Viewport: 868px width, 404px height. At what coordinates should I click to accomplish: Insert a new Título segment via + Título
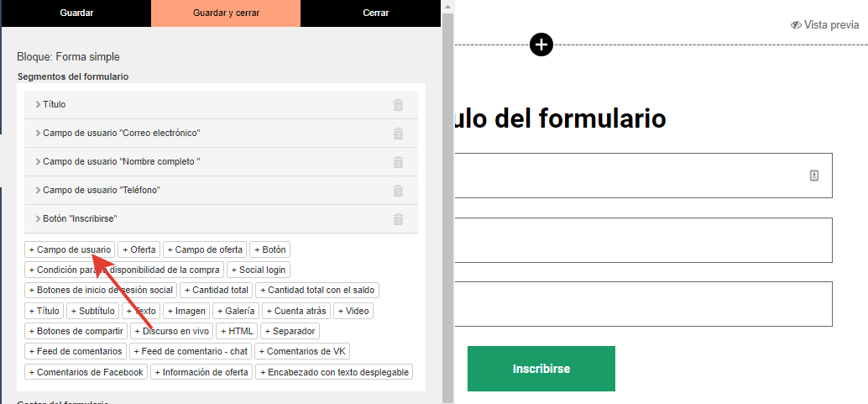[x=44, y=311]
